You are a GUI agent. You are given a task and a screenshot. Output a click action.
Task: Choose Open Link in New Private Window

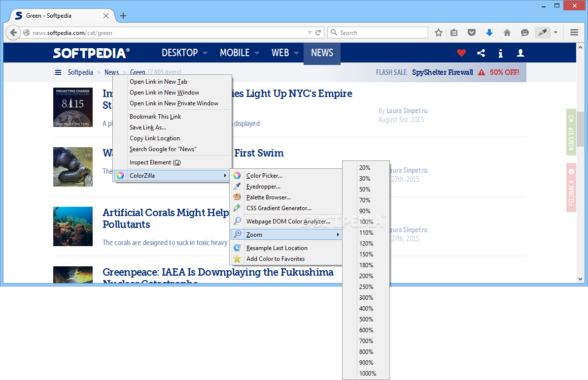(172, 103)
